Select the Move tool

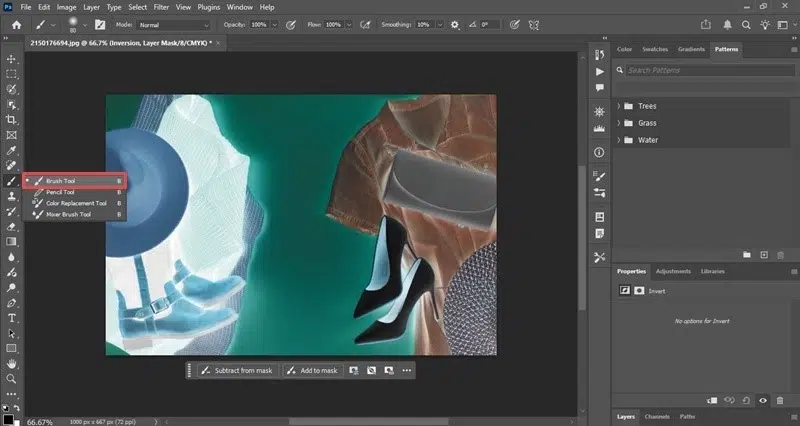coord(11,59)
